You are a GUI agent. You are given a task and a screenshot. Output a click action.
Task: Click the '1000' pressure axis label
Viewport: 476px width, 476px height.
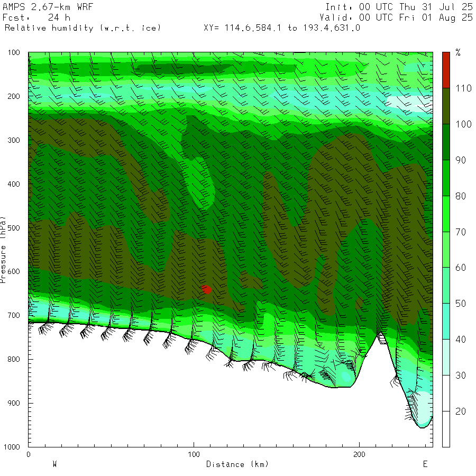pyautogui.click(x=12, y=447)
